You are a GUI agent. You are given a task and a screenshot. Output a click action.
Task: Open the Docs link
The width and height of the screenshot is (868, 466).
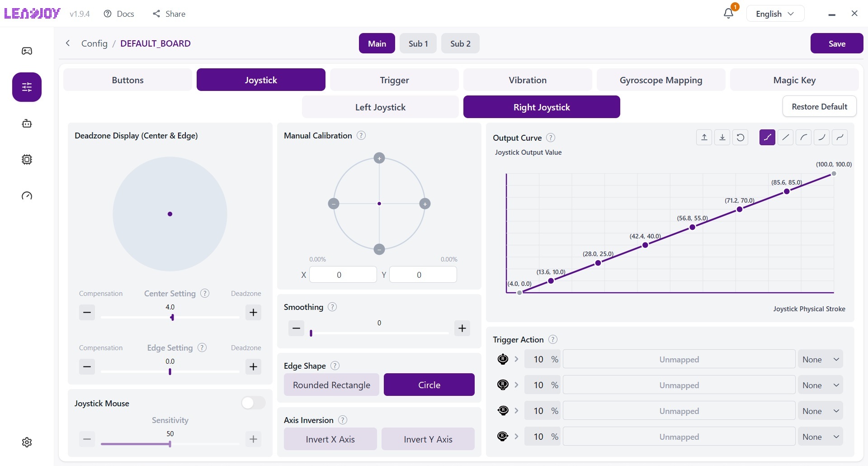119,14
